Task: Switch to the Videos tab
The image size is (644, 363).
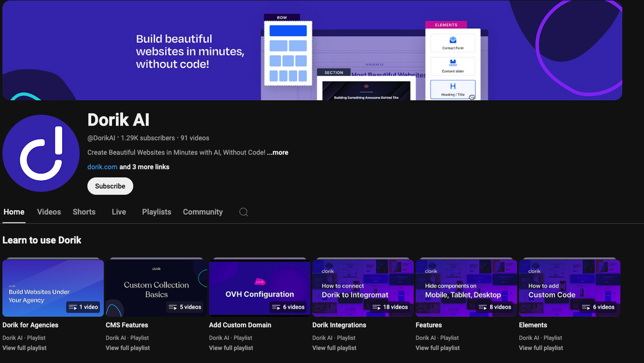Action: 49,212
